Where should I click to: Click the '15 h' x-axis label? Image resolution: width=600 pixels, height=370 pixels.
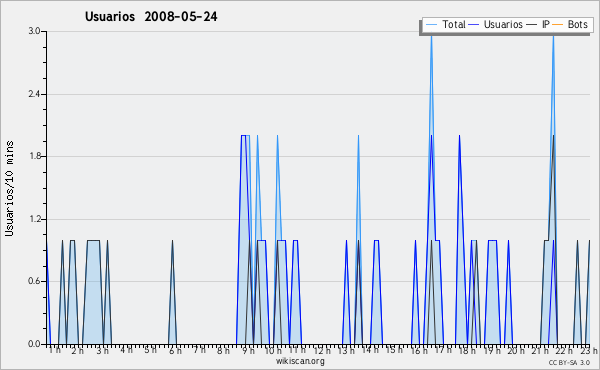point(395,350)
